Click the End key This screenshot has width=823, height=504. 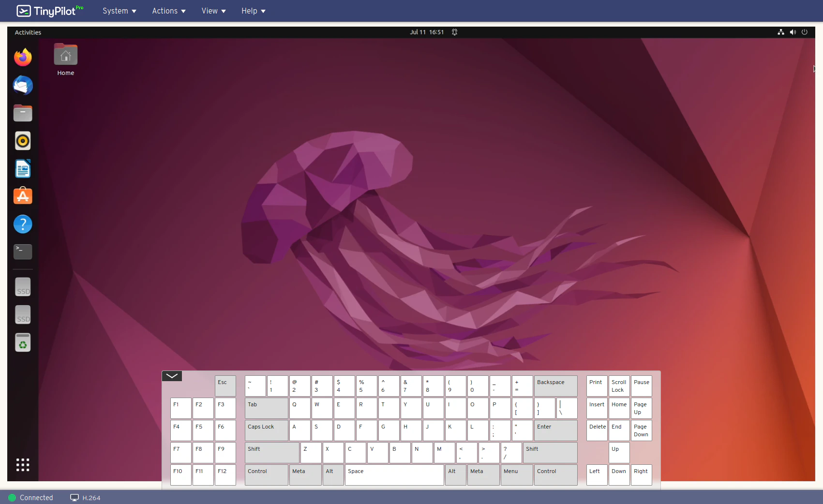619,430
